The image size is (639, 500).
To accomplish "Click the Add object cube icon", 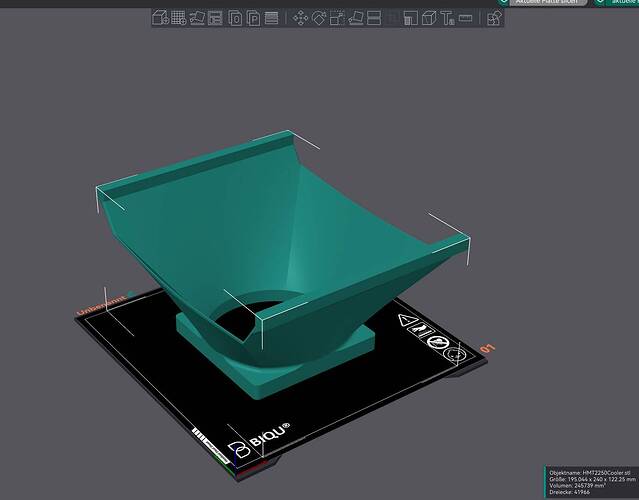I will [x=160, y=18].
